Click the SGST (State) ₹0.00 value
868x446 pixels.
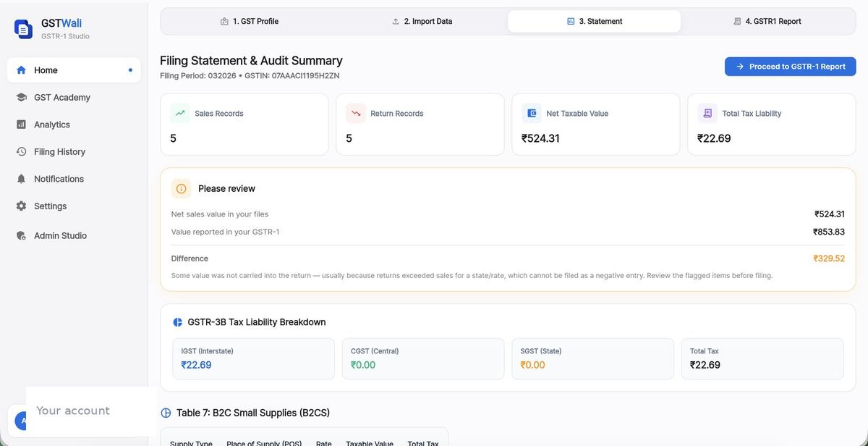point(533,365)
